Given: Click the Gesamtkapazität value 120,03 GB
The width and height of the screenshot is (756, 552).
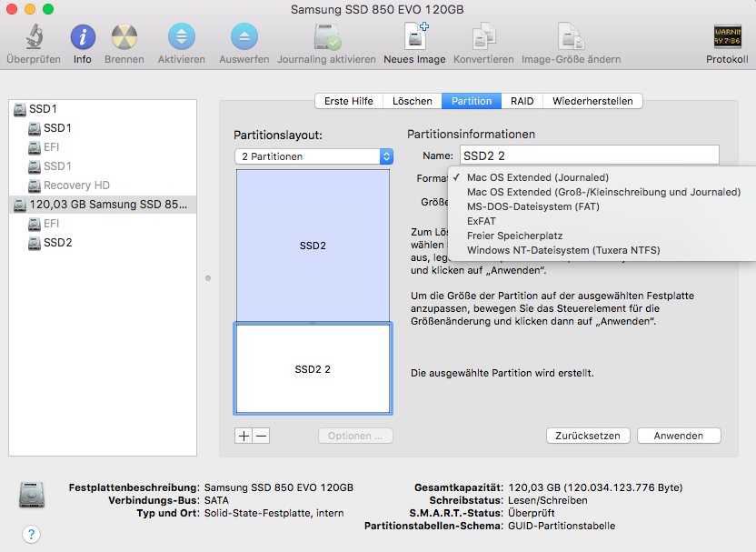Looking at the screenshot, I should [595, 487].
